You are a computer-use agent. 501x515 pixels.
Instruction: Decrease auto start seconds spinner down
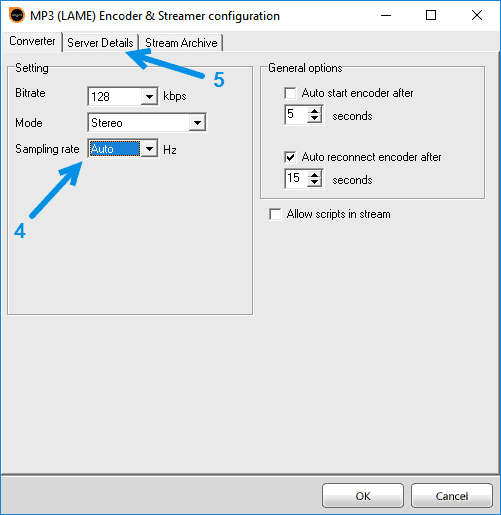click(x=314, y=119)
